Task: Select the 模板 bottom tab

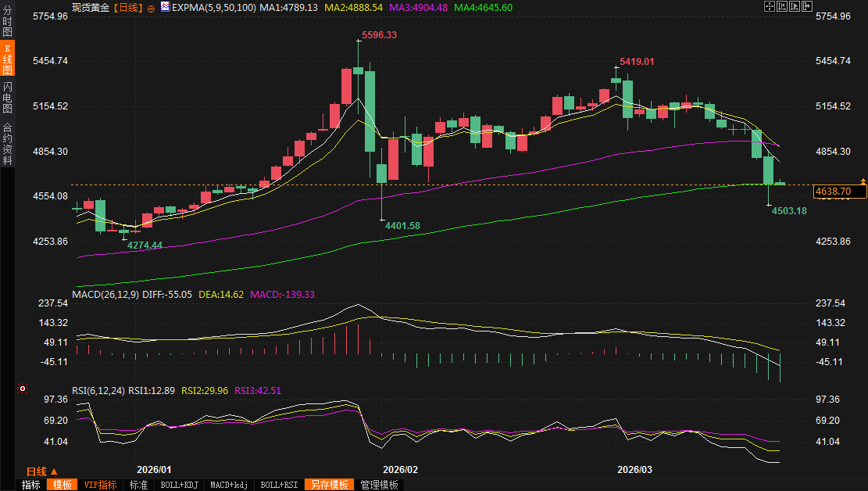Action: [62, 485]
